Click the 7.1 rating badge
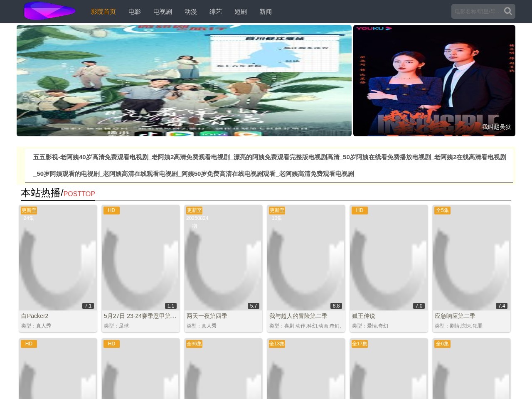 pyautogui.click(x=88, y=305)
